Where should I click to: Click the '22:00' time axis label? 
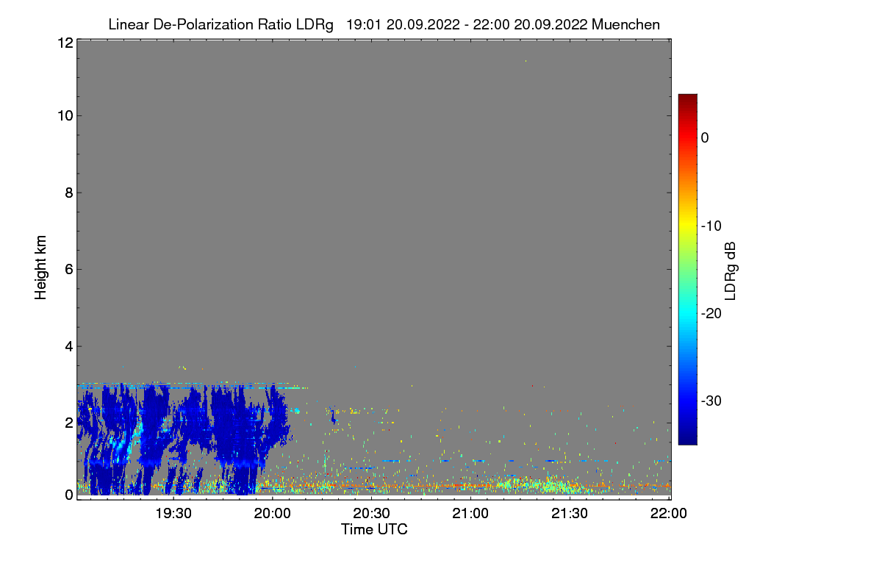(x=669, y=513)
